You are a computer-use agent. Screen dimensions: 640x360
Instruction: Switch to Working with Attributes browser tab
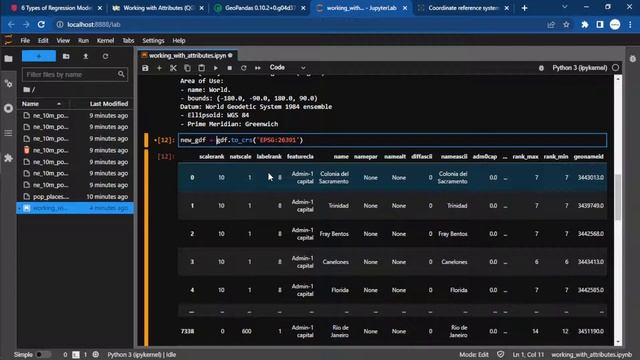157,8
